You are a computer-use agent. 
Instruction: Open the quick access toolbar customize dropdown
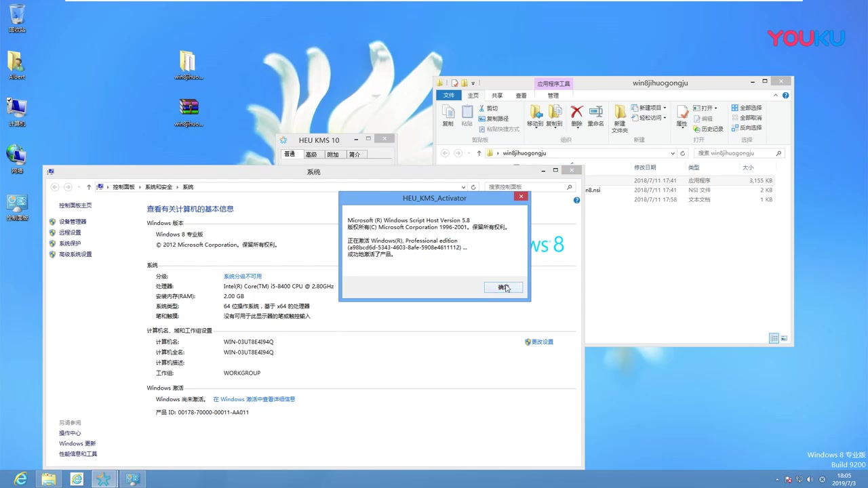[x=473, y=83]
